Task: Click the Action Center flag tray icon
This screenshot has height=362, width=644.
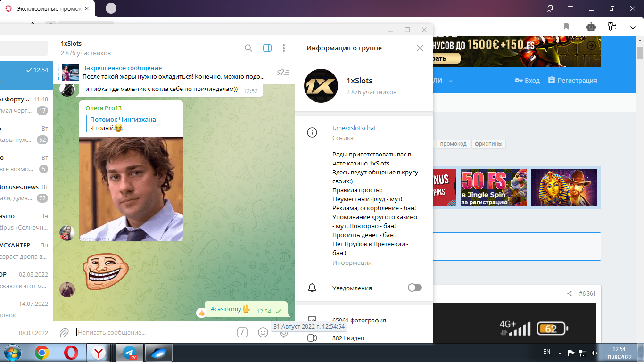Action: 570,352
